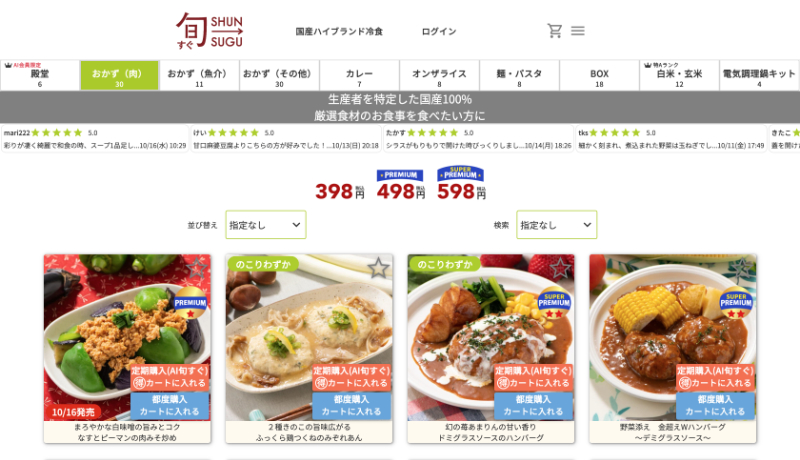This screenshot has height=460, width=800.
Task: Click the SHUN SUGU logo
Action: (x=210, y=31)
